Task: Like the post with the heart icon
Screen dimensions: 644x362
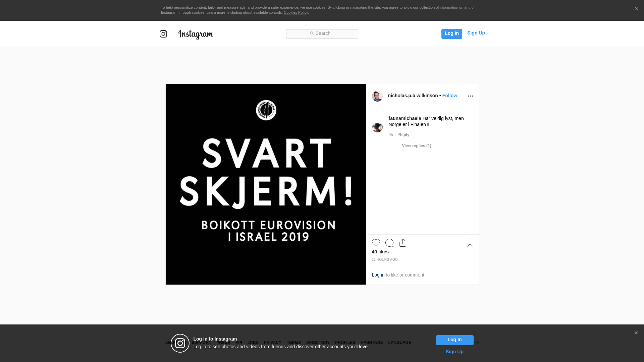Action: [x=376, y=243]
